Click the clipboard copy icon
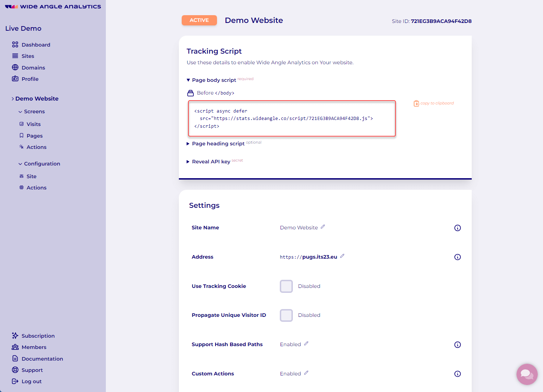The width and height of the screenshot is (543, 392). [x=416, y=103]
